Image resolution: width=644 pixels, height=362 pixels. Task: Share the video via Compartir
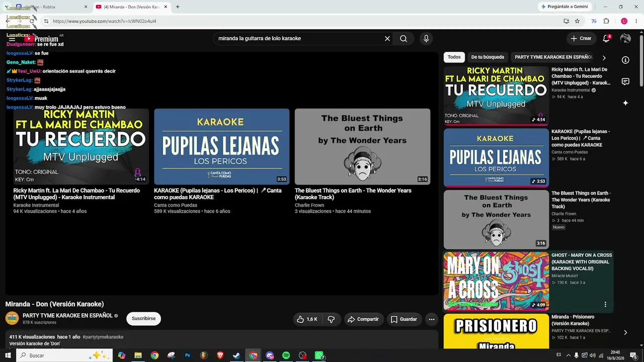363,319
